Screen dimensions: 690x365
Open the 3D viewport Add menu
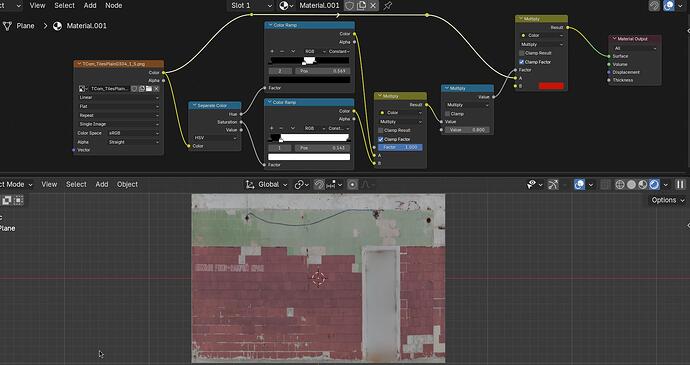(102, 184)
